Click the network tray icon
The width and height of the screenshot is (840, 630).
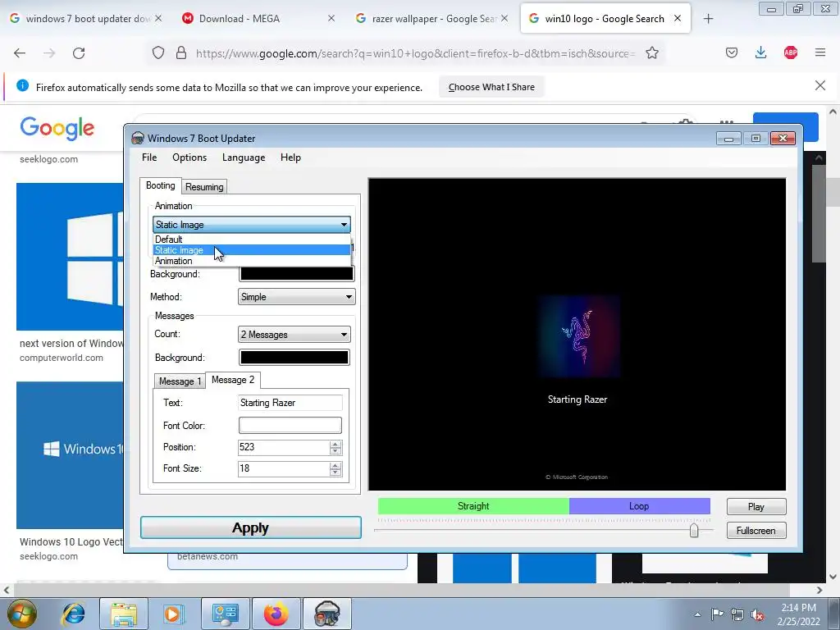tap(737, 614)
